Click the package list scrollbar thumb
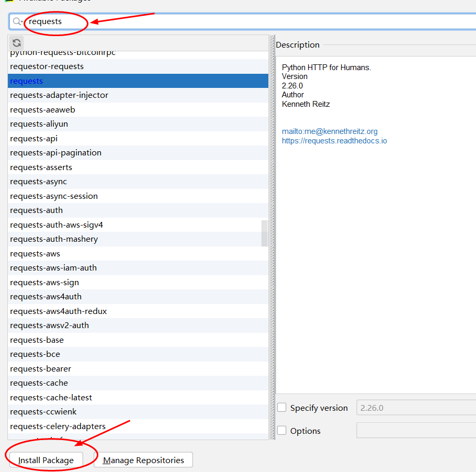The width and height of the screenshot is (476, 472). pyautogui.click(x=264, y=233)
